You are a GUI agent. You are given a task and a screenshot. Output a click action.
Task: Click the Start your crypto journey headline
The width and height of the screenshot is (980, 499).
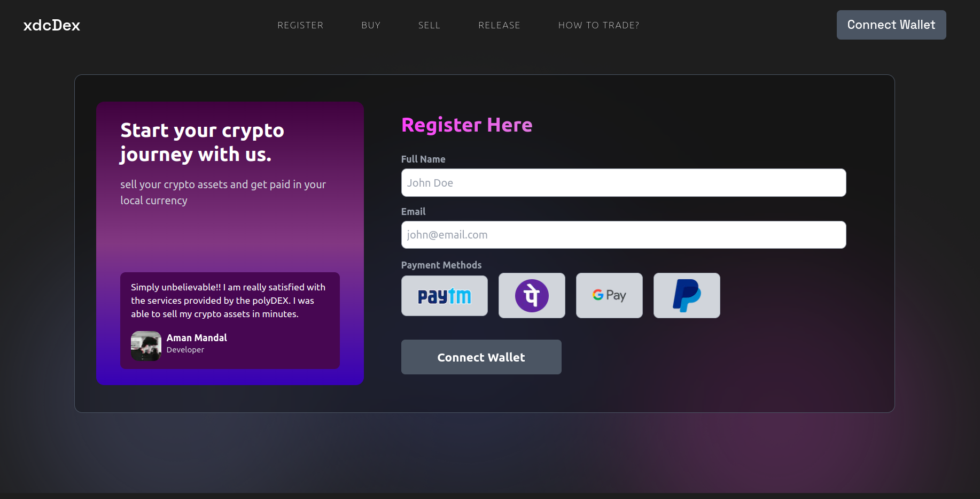202,142
